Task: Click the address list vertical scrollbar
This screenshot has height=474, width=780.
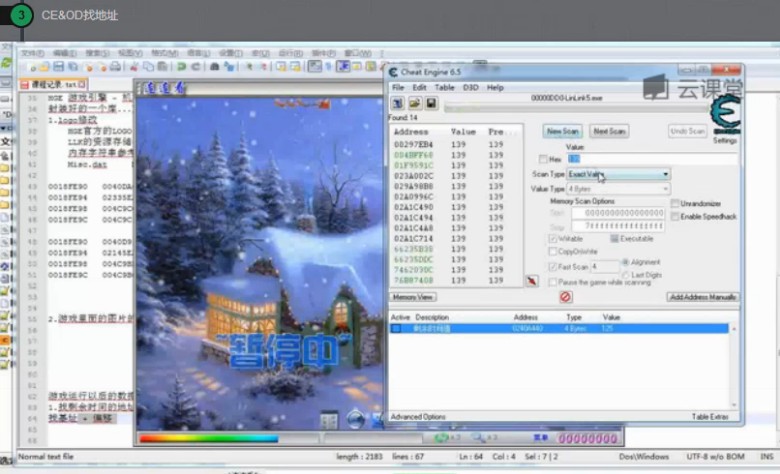Action: pos(734,367)
